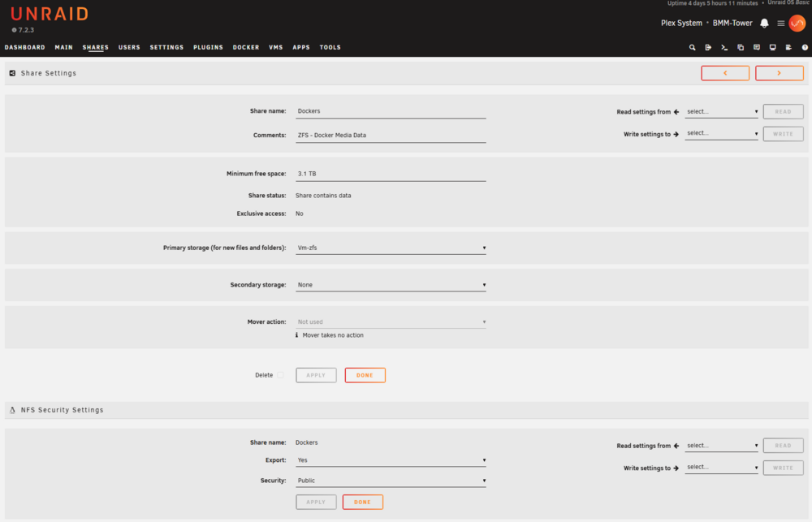Go to the next share arrow button

pyautogui.click(x=779, y=73)
